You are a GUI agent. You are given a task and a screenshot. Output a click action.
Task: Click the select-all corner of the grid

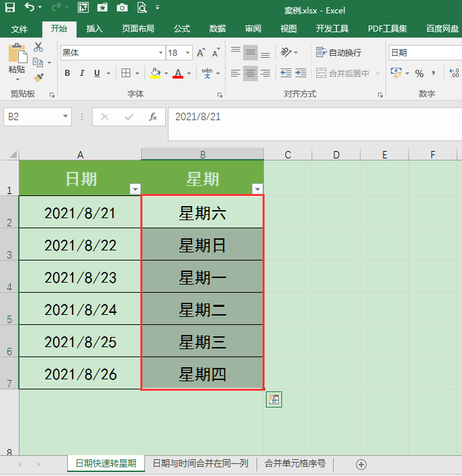pos(12,154)
